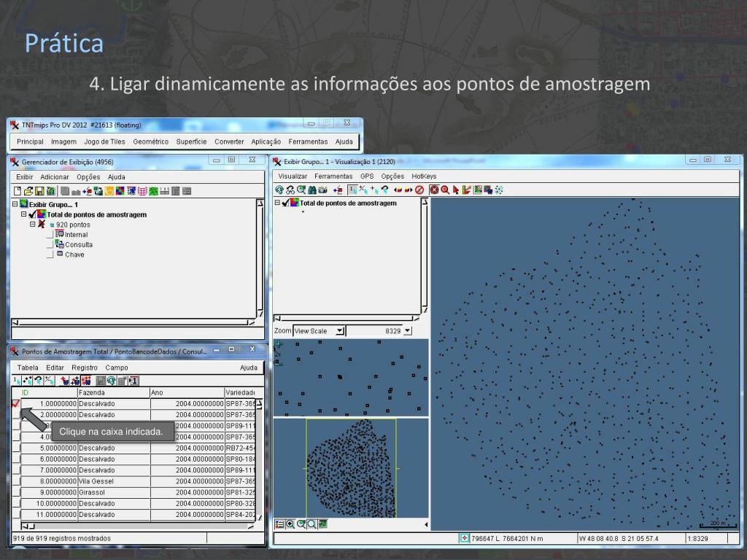Collapse the 920 pontos tree node
747x560 pixels.
tap(32, 225)
